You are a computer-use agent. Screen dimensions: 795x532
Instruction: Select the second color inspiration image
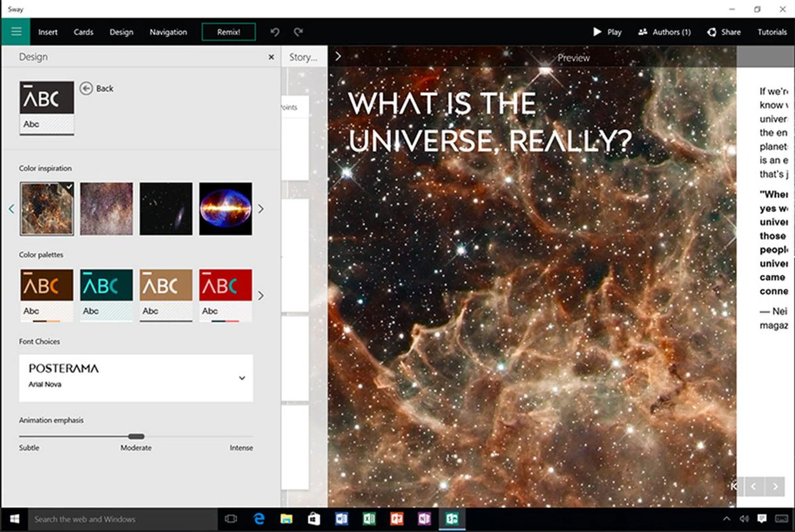point(106,209)
